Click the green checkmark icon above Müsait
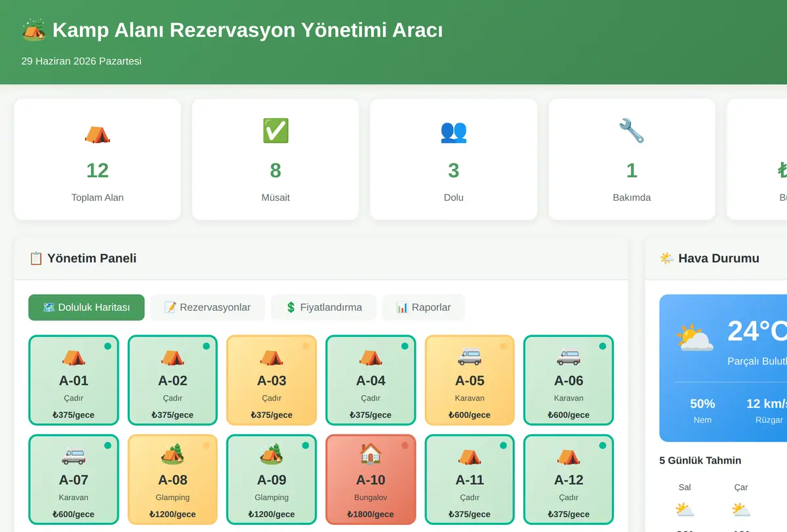The height and width of the screenshot is (532, 787). [x=275, y=131]
